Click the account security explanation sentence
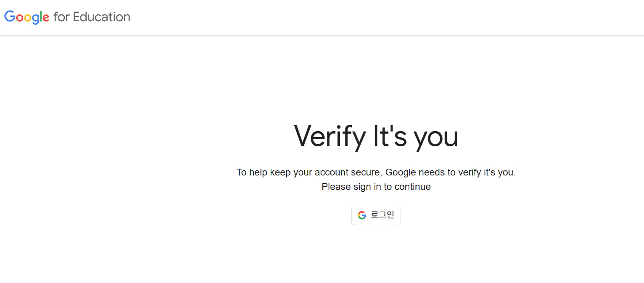The width and height of the screenshot is (644, 283). (376, 172)
